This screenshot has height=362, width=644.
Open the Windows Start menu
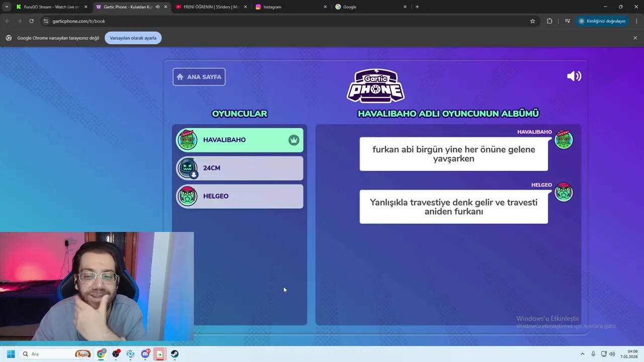(x=11, y=354)
